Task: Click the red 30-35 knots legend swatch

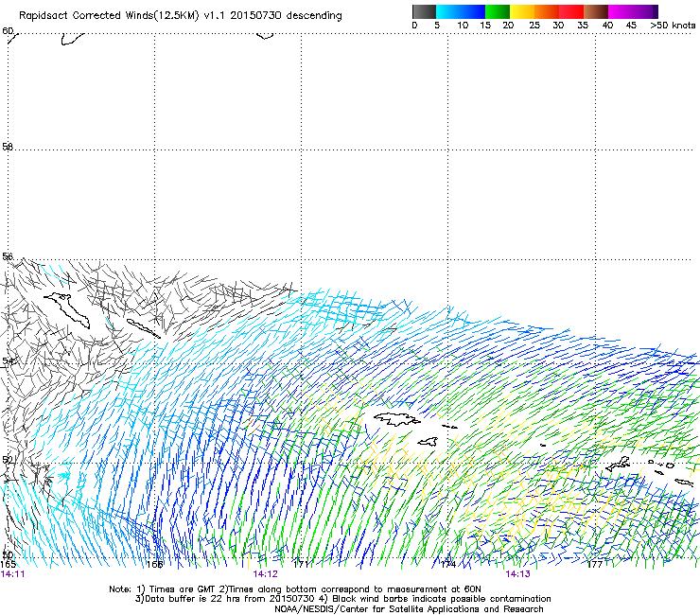Action: click(571, 11)
